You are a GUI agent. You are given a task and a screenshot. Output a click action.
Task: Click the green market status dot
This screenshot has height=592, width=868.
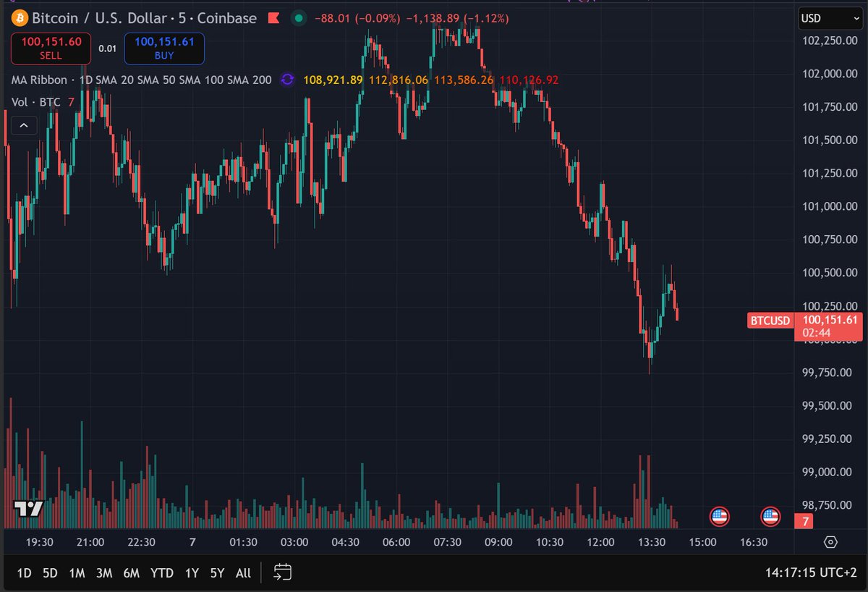[x=299, y=17]
